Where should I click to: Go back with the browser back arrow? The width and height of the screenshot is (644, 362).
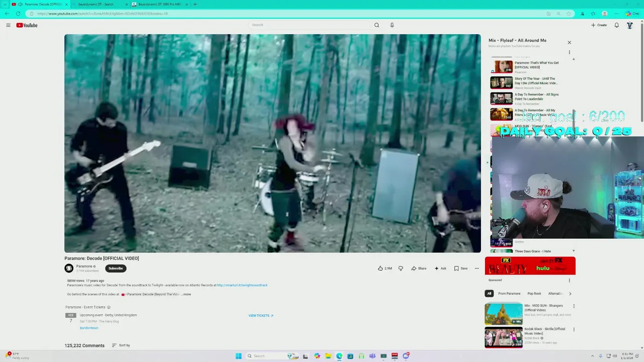point(7,14)
